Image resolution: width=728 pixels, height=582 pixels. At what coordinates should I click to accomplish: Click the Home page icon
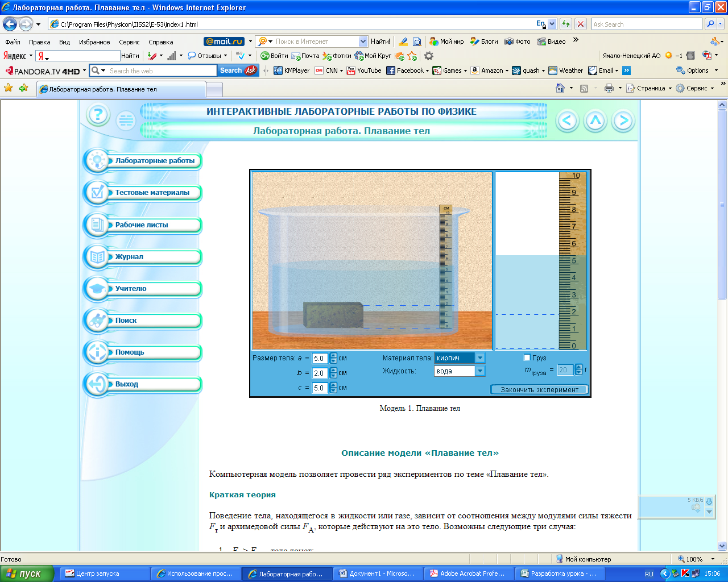point(560,88)
